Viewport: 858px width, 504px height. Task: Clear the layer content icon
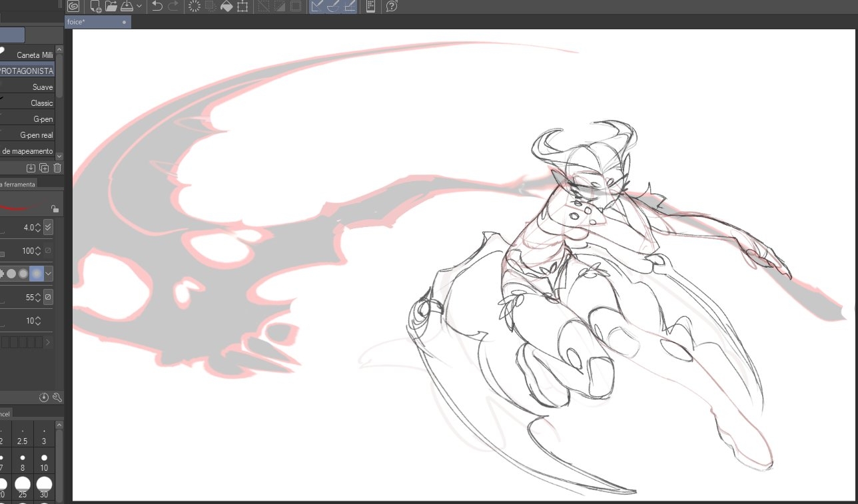(195, 7)
